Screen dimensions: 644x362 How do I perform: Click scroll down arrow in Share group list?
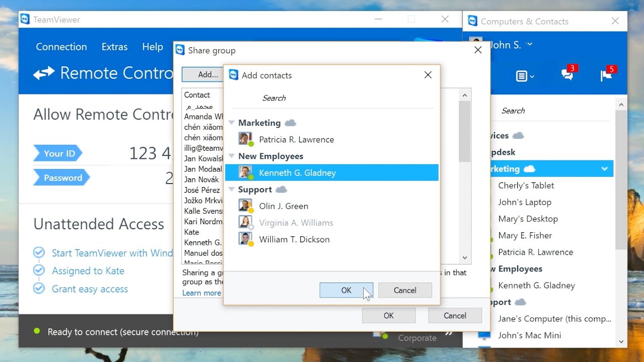coord(465,257)
